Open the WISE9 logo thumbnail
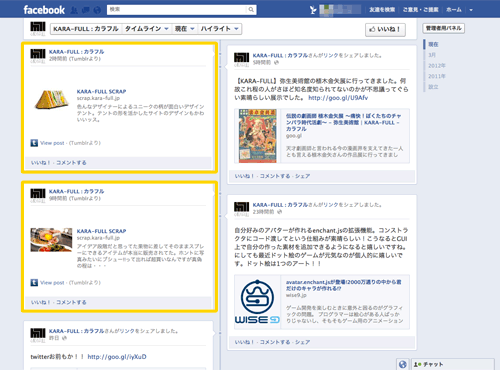This screenshot has width=500, height=370. (257, 302)
